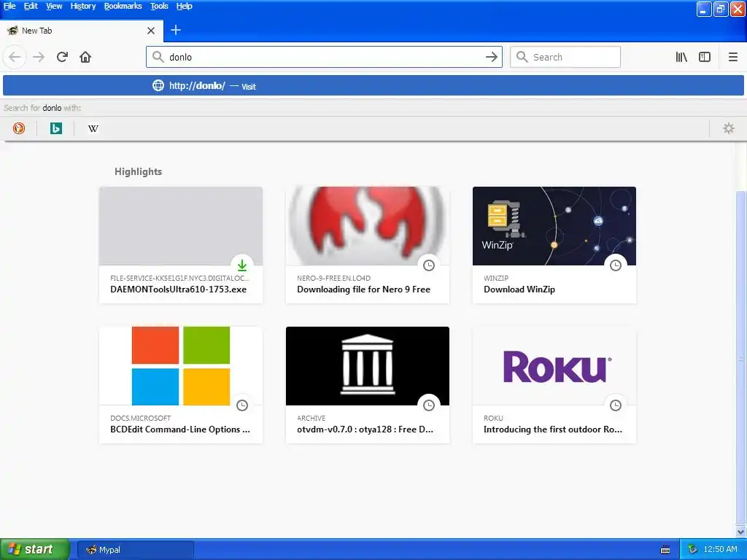The height and width of the screenshot is (560, 747).
Task: Click the Search input field
Action: [565, 57]
